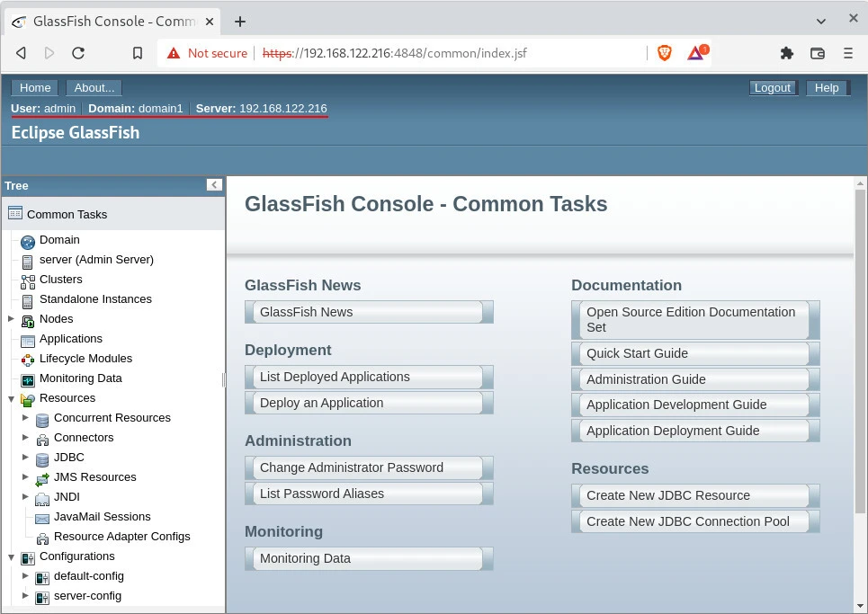This screenshot has height=614, width=868.
Task: Open the Brave wallet icon
Action: 818,53
